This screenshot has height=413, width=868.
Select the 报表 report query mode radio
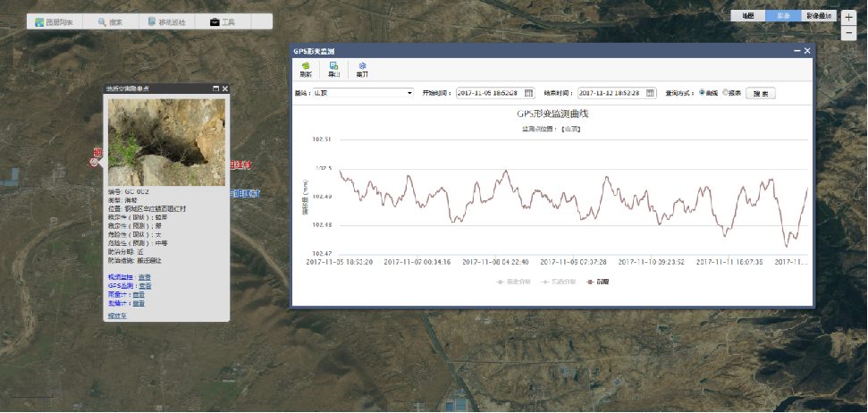pyautogui.click(x=725, y=92)
